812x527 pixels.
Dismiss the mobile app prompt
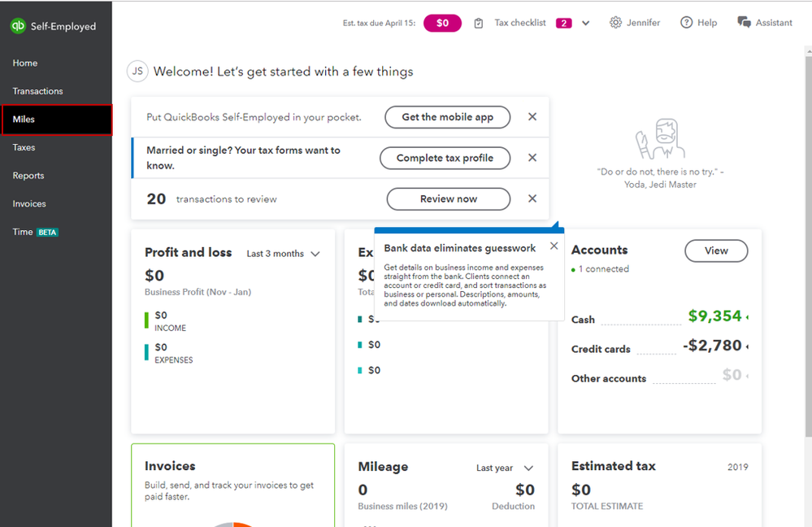pos(532,117)
